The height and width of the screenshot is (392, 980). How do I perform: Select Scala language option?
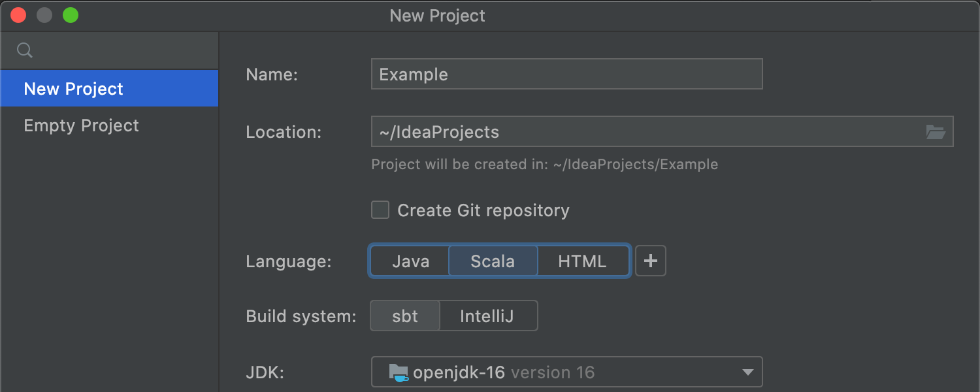click(493, 261)
